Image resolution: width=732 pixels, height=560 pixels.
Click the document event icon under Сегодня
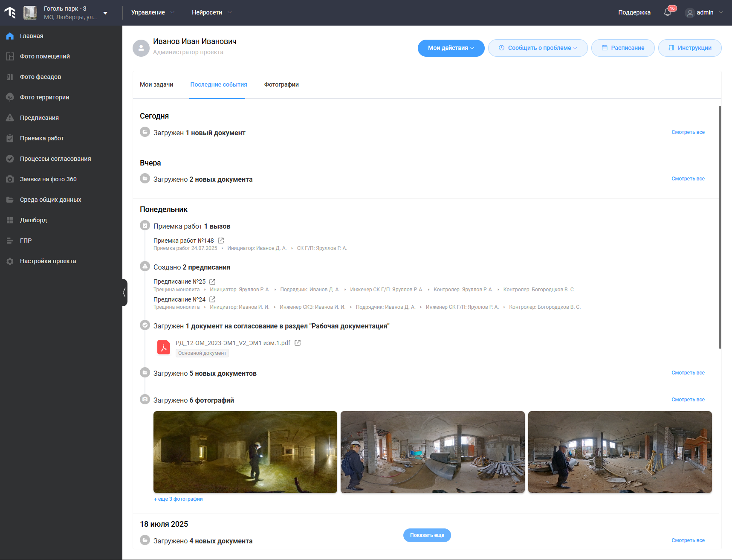145,132
